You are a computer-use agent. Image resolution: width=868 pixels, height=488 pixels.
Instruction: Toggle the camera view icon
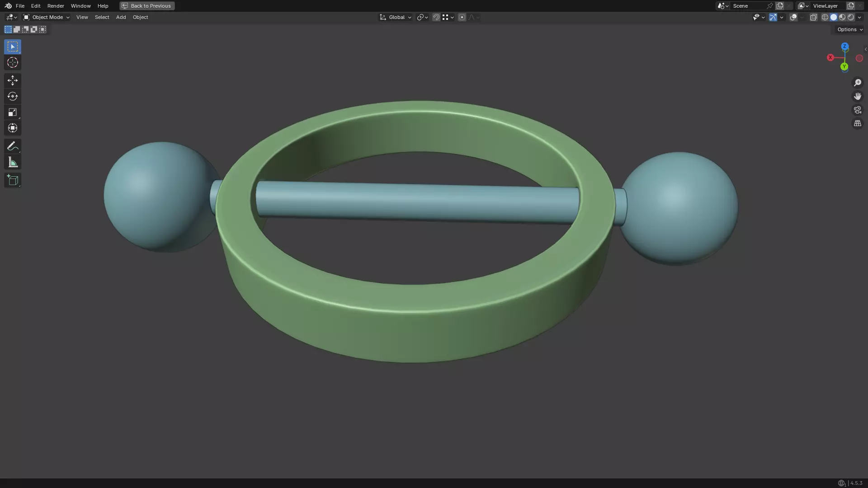click(858, 110)
